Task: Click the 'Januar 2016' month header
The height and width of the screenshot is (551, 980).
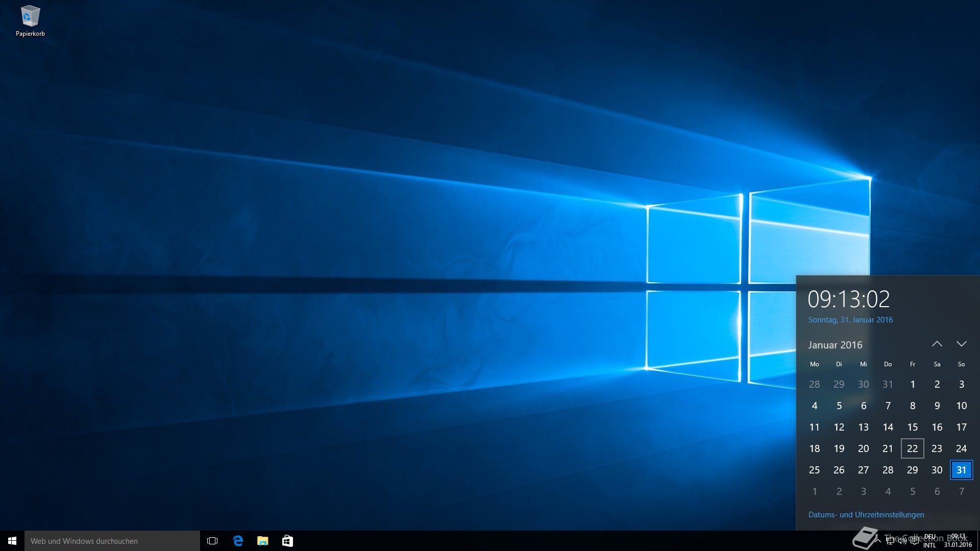Action: 835,345
